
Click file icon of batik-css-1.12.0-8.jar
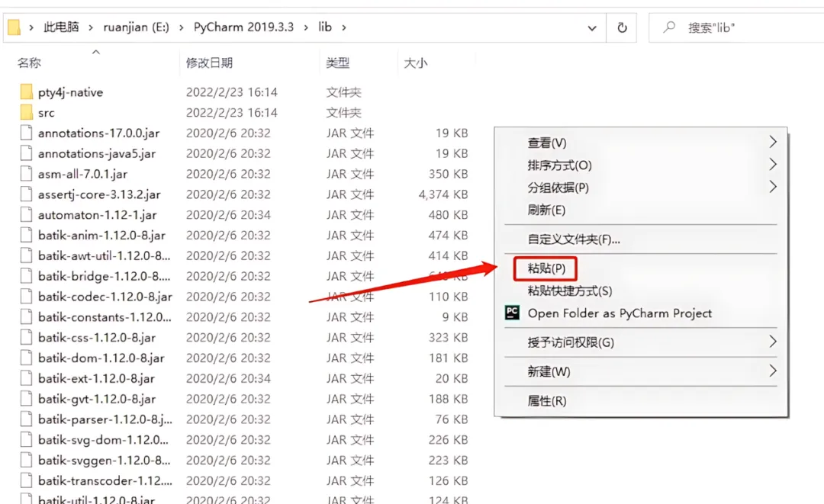coord(26,338)
